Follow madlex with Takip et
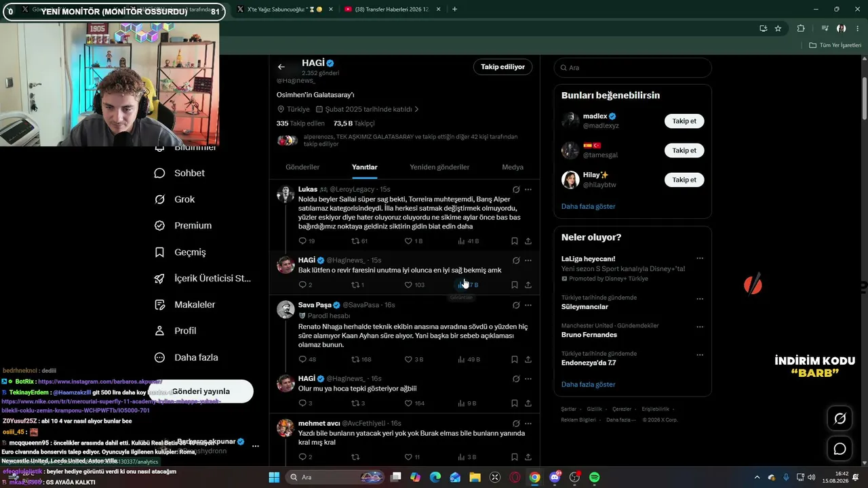This screenshot has width=868, height=488. click(x=684, y=121)
